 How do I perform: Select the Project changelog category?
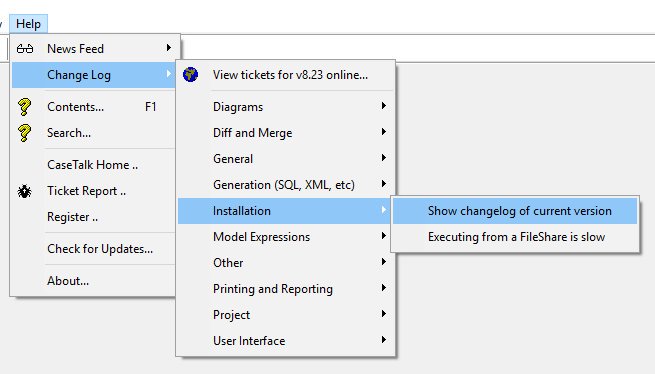[x=286, y=315]
